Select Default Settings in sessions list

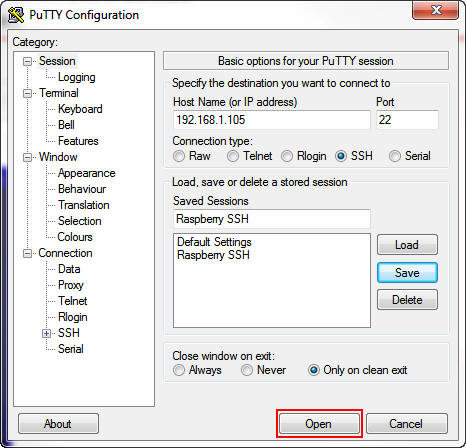click(x=214, y=242)
